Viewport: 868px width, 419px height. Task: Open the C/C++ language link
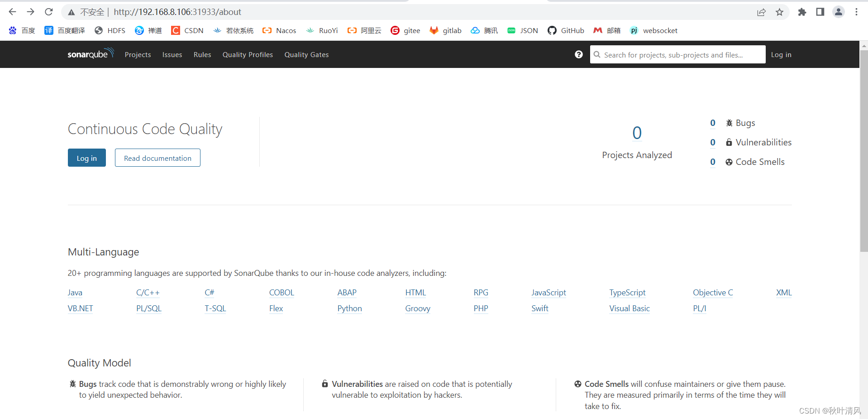coord(148,293)
